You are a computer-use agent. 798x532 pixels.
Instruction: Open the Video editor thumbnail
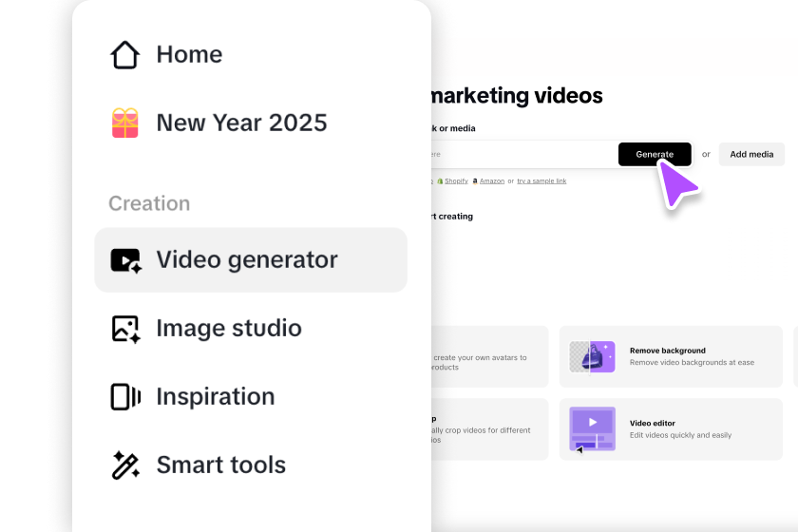[592, 429]
